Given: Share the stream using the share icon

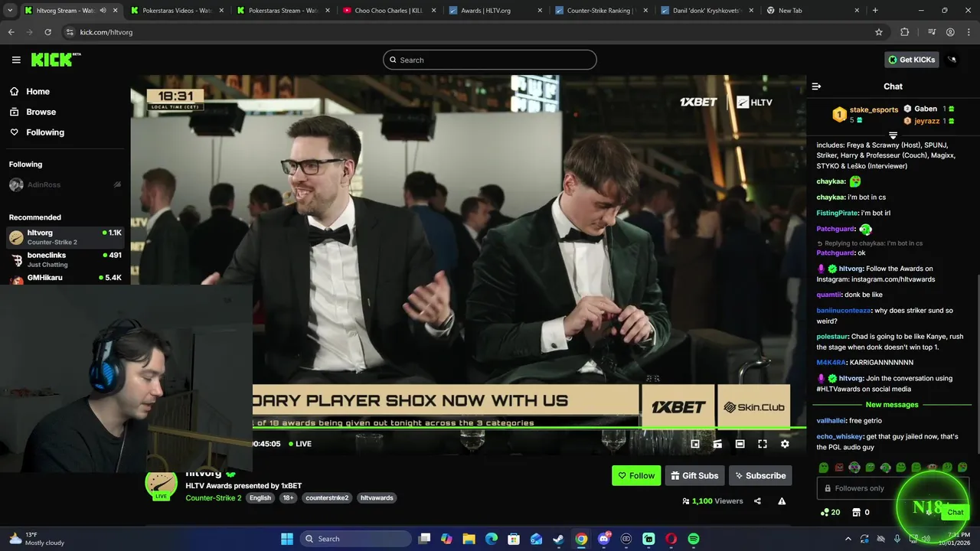Looking at the screenshot, I should pyautogui.click(x=757, y=501).
